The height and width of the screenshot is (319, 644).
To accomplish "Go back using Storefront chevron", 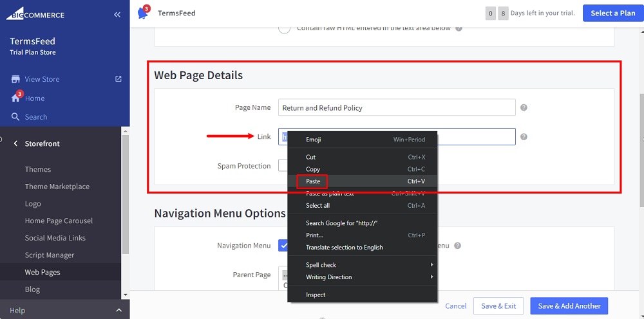I will click(x=15, y=143).
